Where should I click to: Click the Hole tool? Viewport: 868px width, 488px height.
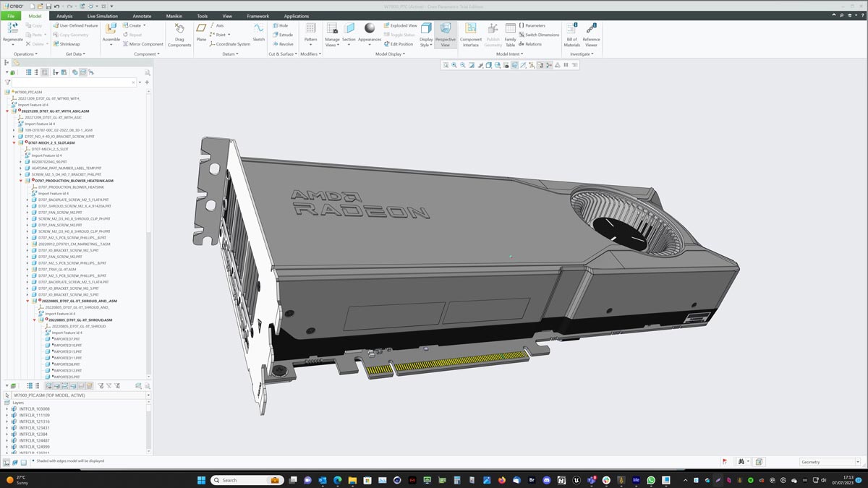click(x=280, y=25)
